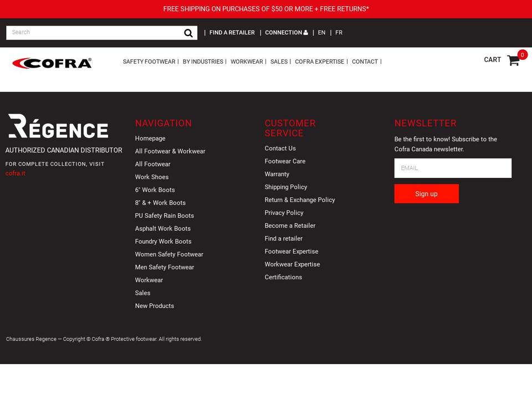Open the Connection account link
The width and height of the screenshot is (532, 399).
click(287, 33)
